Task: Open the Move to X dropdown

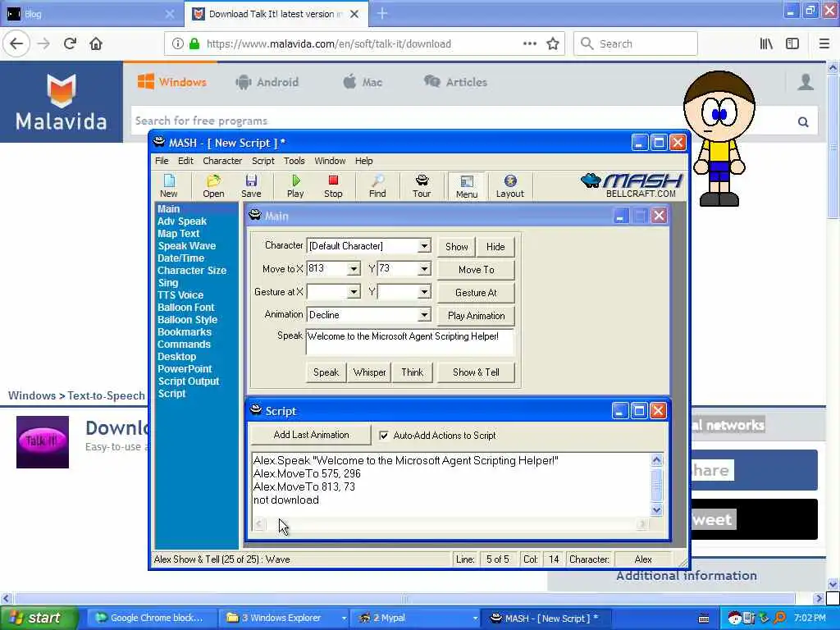Action: [x=354, y=268]
